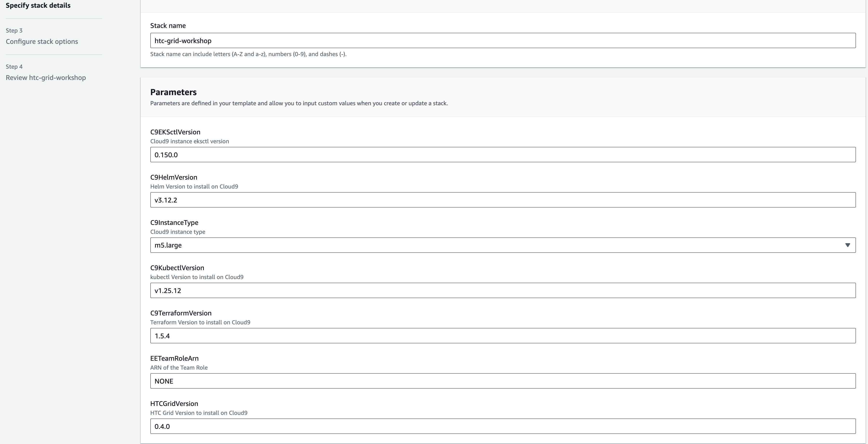Click the Step 3 label in sidebar
Screen dimensions: 868x444
point(14,30)
